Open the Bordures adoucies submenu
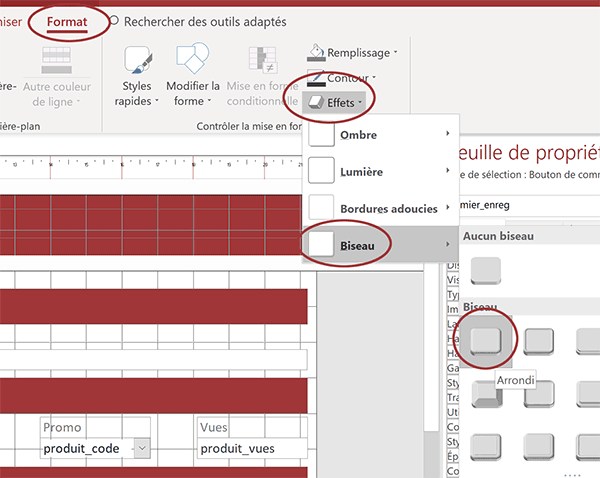600x478 pixels. tap(380, 209)
